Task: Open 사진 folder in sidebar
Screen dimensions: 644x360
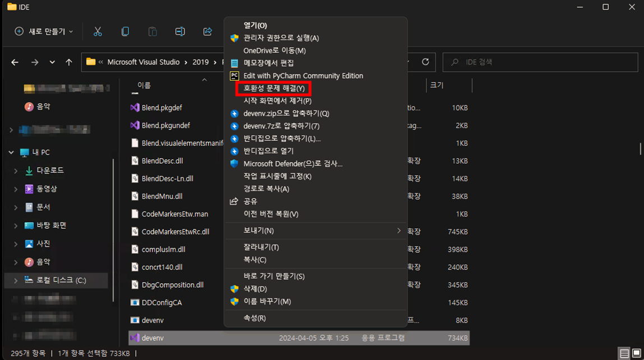Action: [43, 243]
